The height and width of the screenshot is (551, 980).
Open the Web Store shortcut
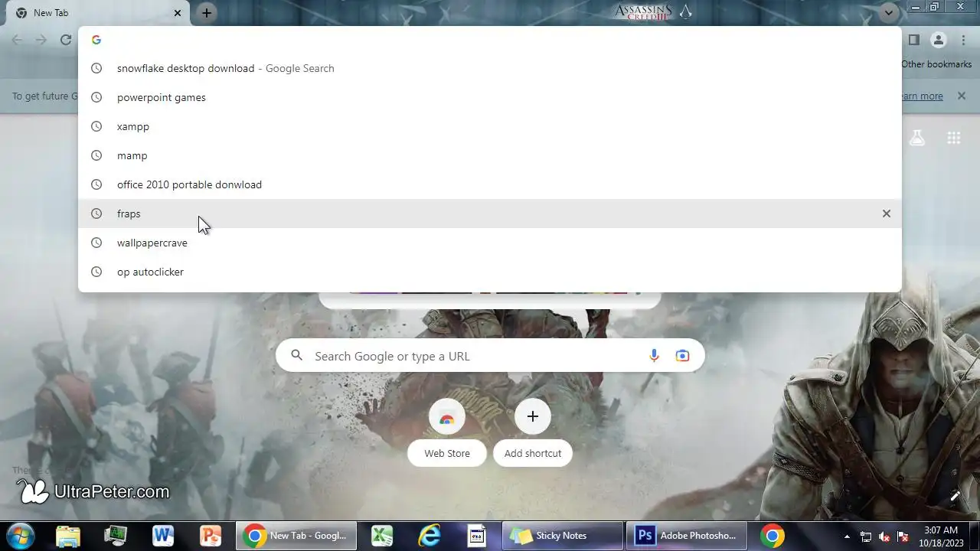[x=447, y=432]
